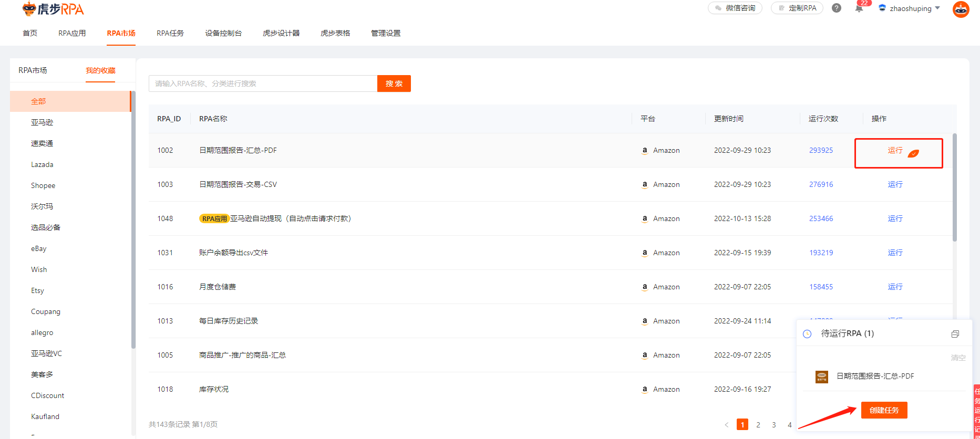Viewport: 980px width, 439px height.
Task: Select the 全部 category
Action: (70, 101)
